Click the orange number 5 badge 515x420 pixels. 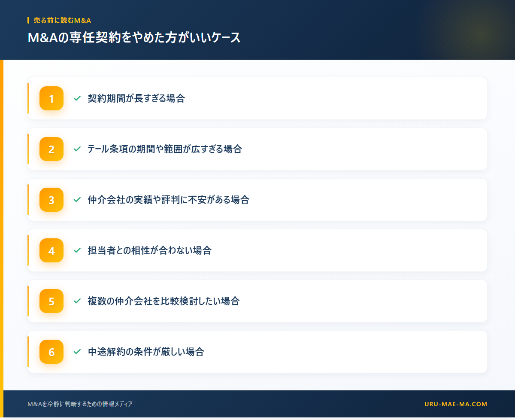pyautogui.click(x=51, y=301)
